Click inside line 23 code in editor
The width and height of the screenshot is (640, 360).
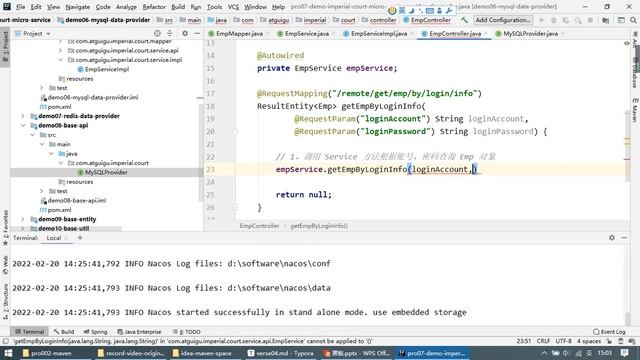point(376,169)
